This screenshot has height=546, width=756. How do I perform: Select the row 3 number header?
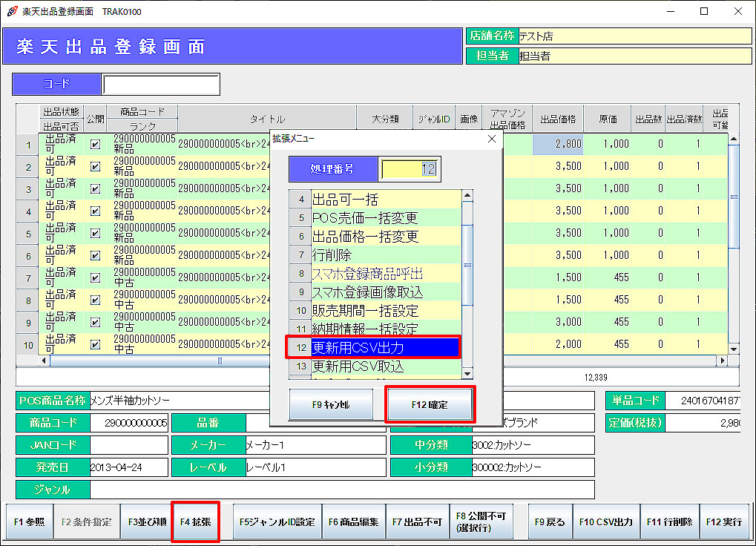(x=28, y=189)
